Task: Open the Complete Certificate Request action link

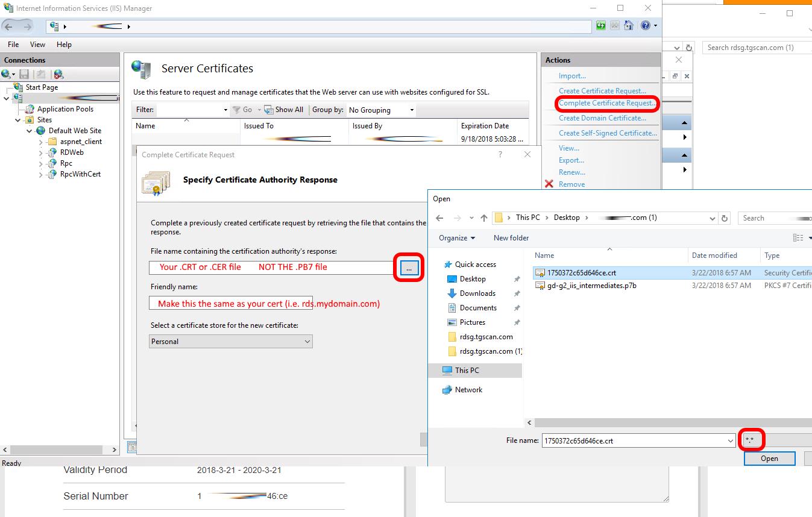Action: 606,104
